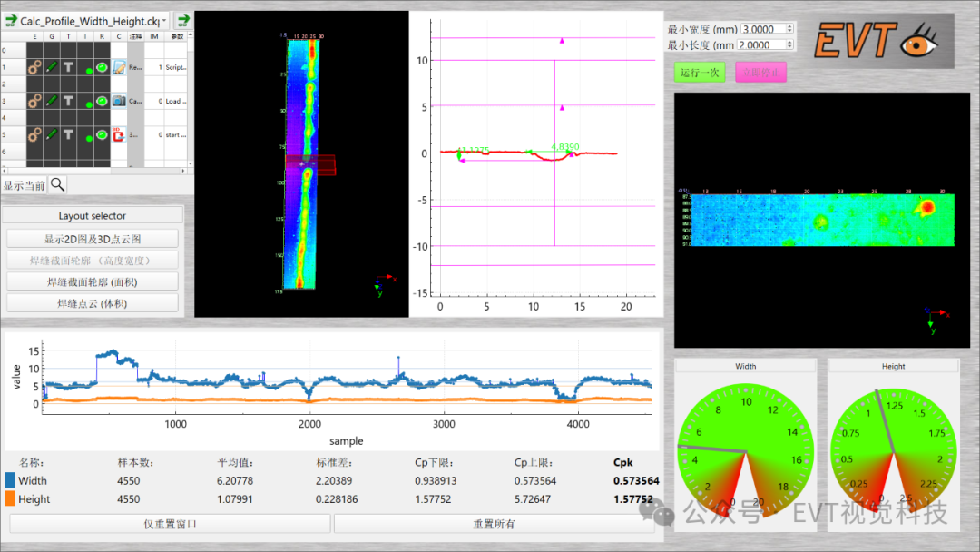The height and width of the screenshot is (552, 980).
Task: Select the 显示2D图及3D点云图 layout
Action: [93, 239]
